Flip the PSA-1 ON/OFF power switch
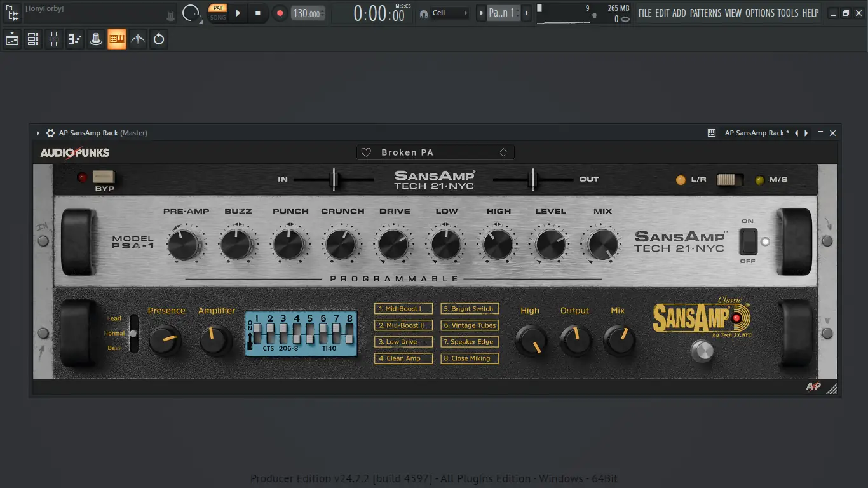This screenshot has height=488, width=868. [749, 241]
